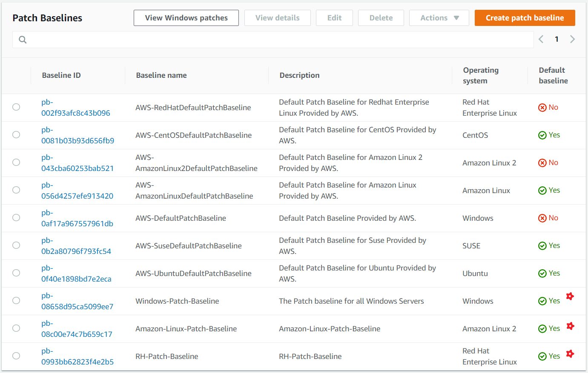Screen dimensions: 588x373
Task: Click green check icon for AWS-AmazonLinuxDefaultPatchBaseline
Action: click(x=542, y=191)
